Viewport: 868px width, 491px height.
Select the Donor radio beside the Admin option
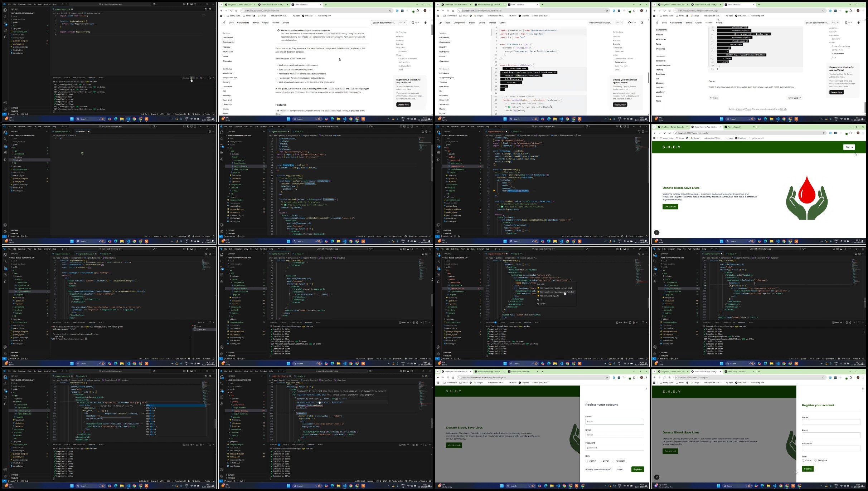coord(600,461)
